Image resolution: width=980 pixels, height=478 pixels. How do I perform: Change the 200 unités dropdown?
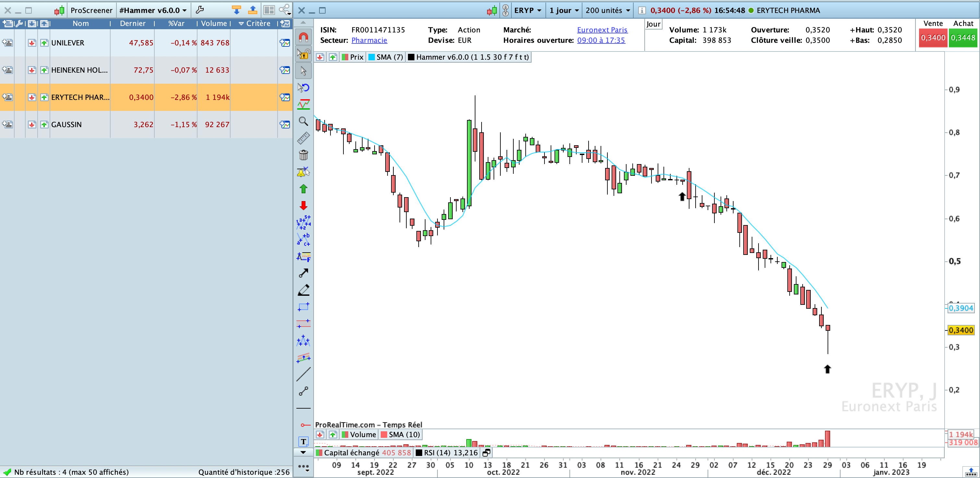pyautogui.click(x=607, y=10)
